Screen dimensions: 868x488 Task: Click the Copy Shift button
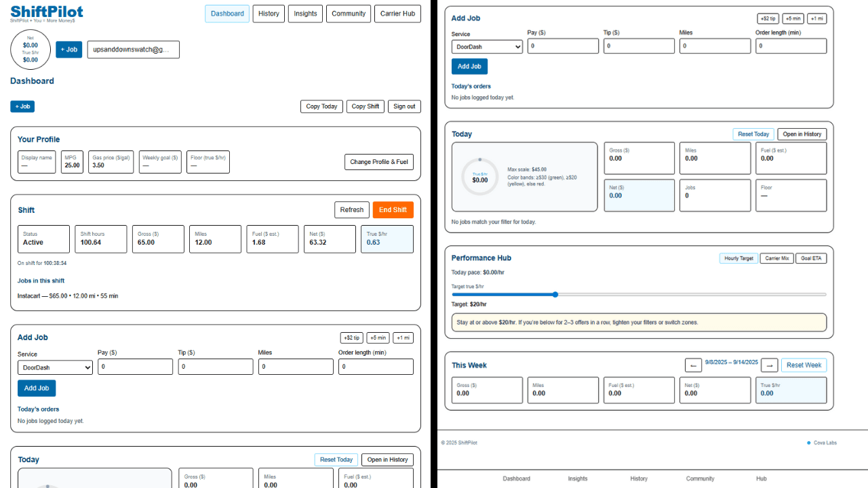point(366,106)
